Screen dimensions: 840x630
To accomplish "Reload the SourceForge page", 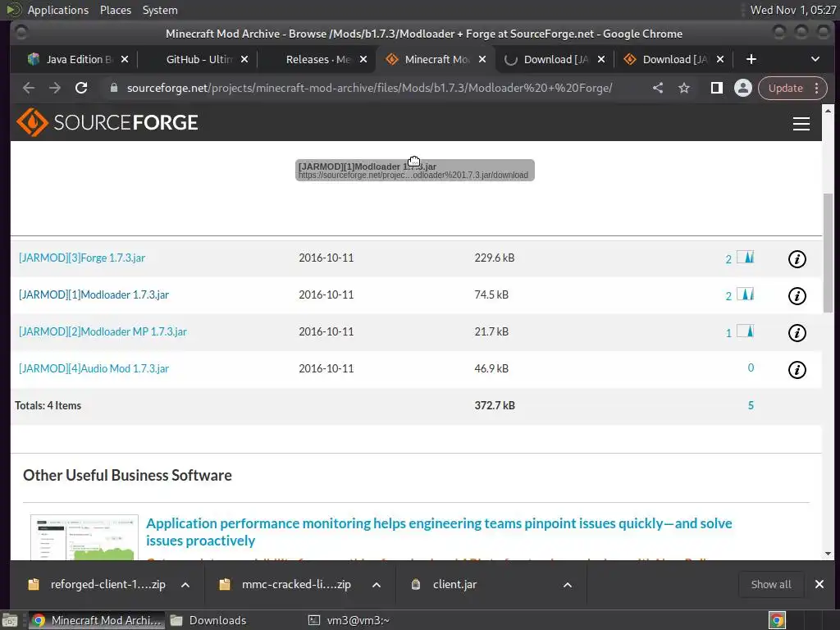I will 81,88.
